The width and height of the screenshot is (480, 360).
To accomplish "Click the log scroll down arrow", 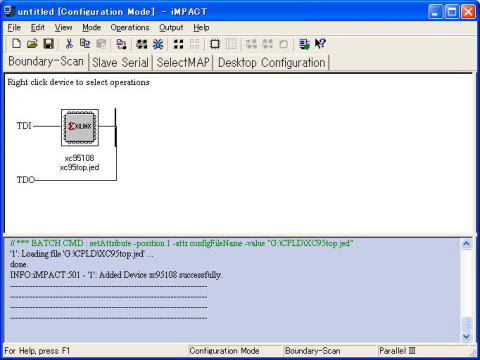I will pyautogui.click(x=466, y=337).
